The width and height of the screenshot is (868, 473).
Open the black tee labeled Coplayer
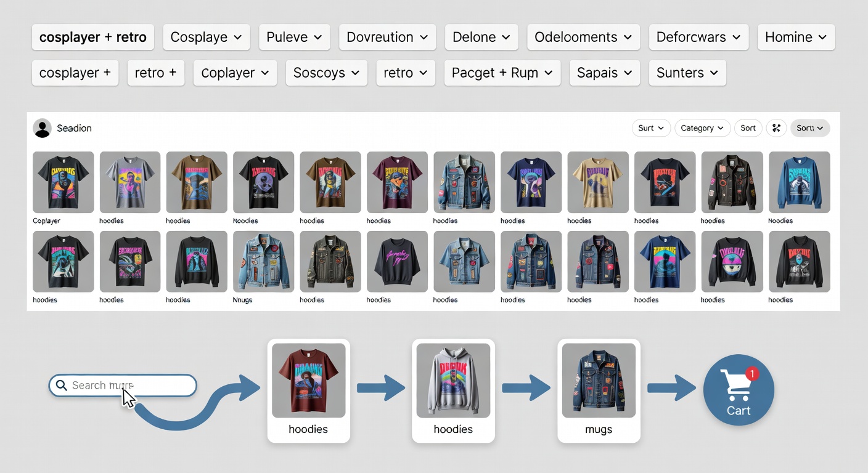tap(63, 182)
